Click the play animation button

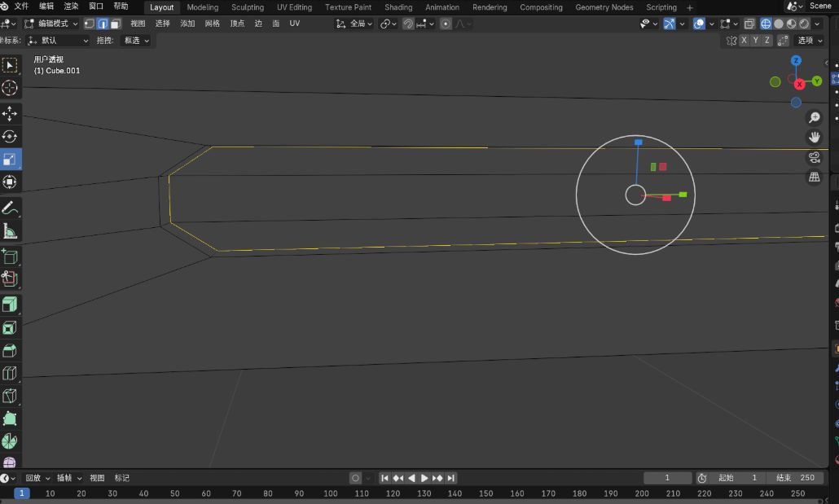click(424, 478)
